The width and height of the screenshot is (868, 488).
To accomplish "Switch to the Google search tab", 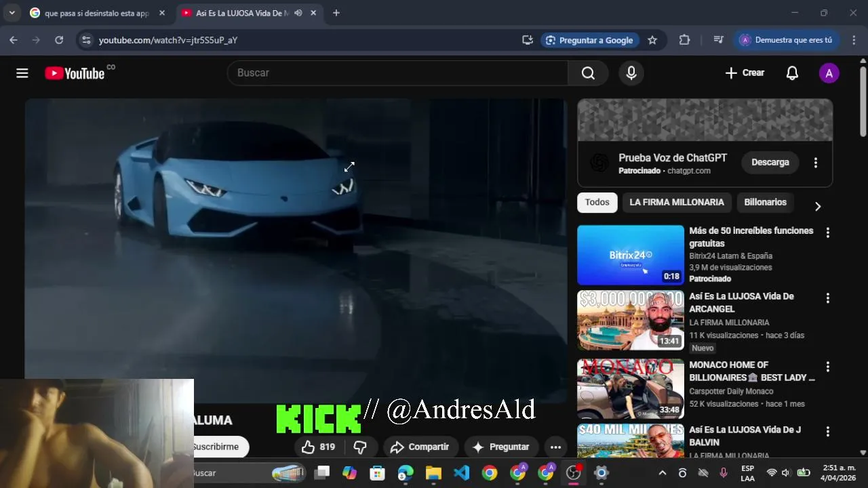I will click(97, 13).
